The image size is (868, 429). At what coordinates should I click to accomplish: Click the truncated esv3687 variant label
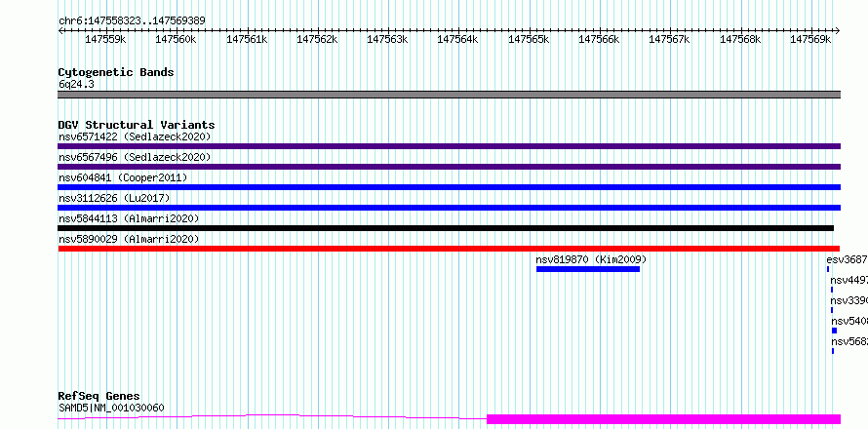click(847, 259)
